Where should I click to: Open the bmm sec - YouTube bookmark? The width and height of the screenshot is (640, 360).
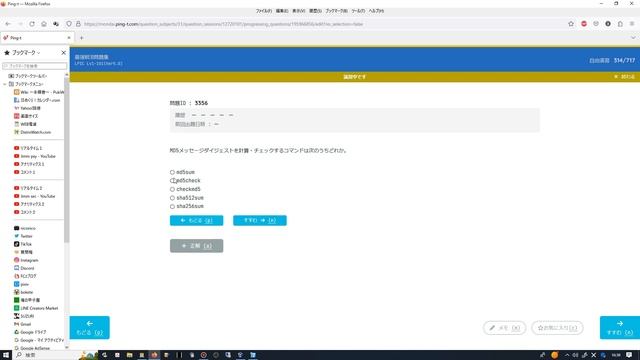pyautogui.click(x=35, y=196)
